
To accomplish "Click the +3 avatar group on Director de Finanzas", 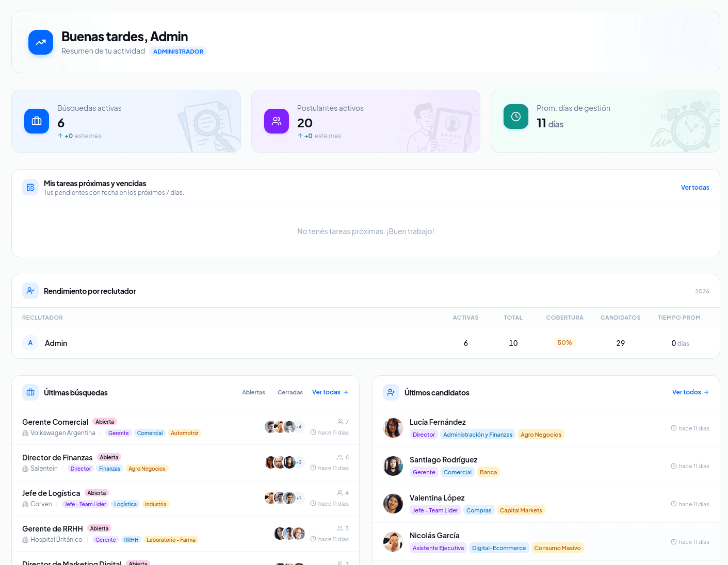I will pyautogui.click(x=285, y=462).
